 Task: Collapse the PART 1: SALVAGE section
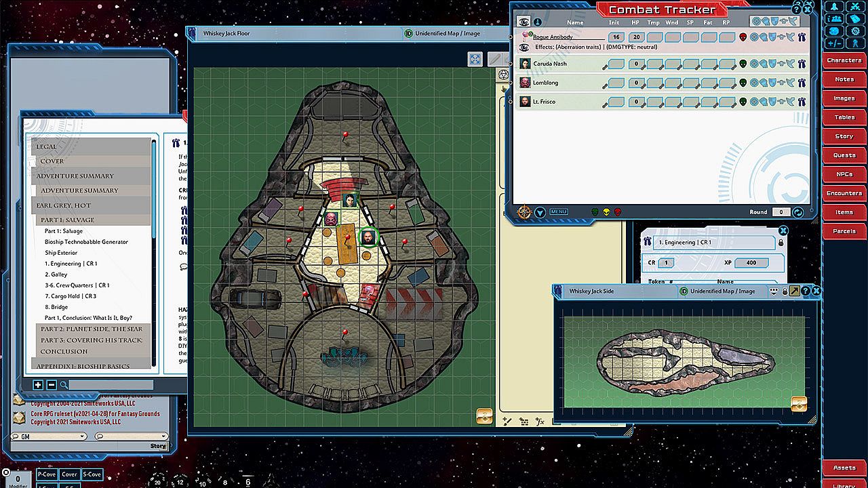92,220
